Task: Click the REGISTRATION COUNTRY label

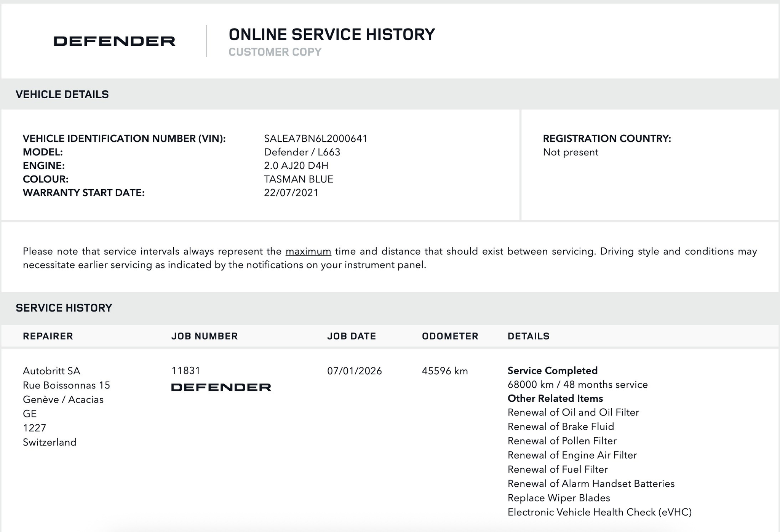Action: [x=607, y=139]
